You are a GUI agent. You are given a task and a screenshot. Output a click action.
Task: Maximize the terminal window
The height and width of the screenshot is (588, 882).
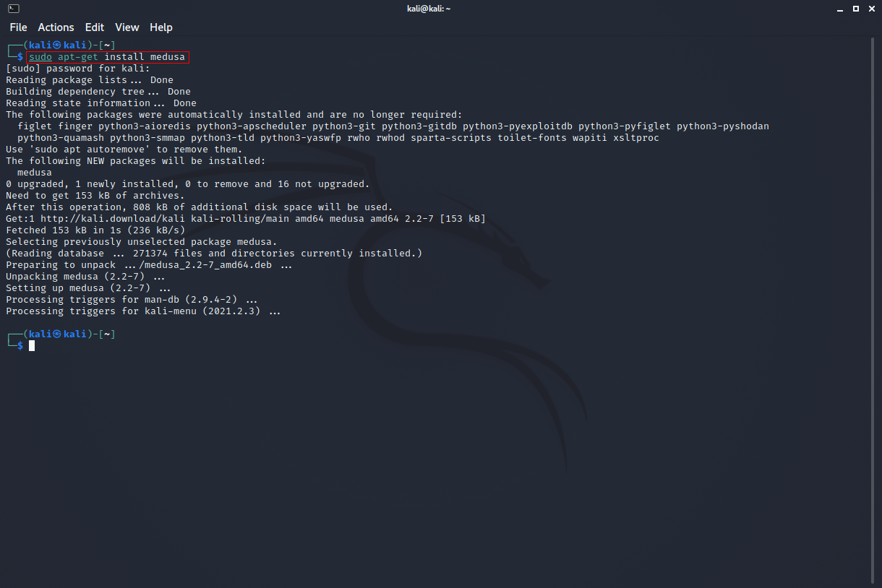pos(855,9)
